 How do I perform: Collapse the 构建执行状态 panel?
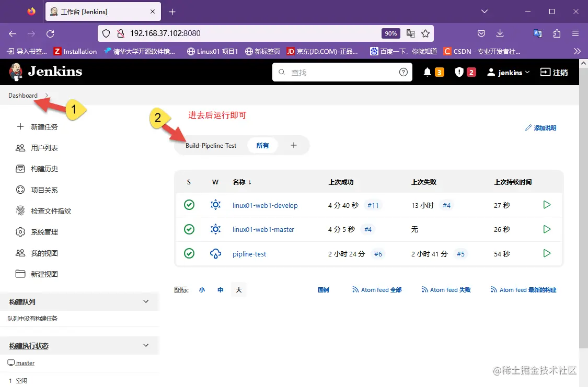click(x=146, y=345)
